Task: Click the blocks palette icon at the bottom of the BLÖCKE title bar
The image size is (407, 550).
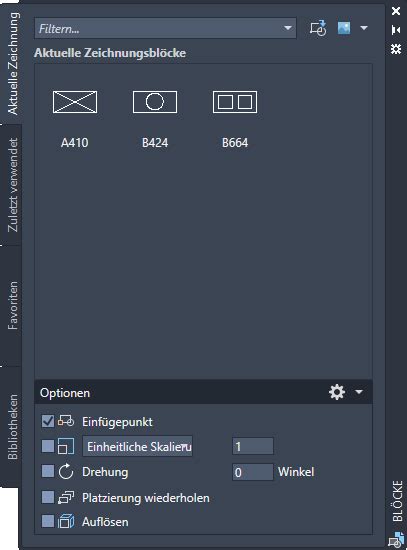Action: [396, 539]
